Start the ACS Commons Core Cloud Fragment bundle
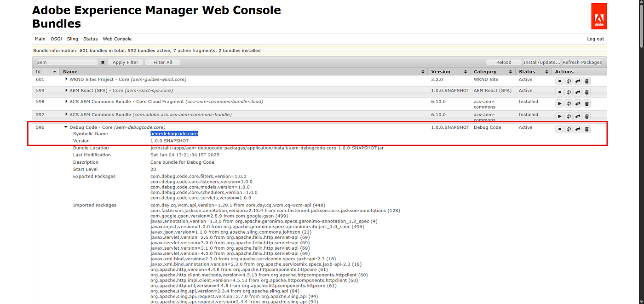The width and height of the screenshot is (644, 304). [x=559, y=103]
